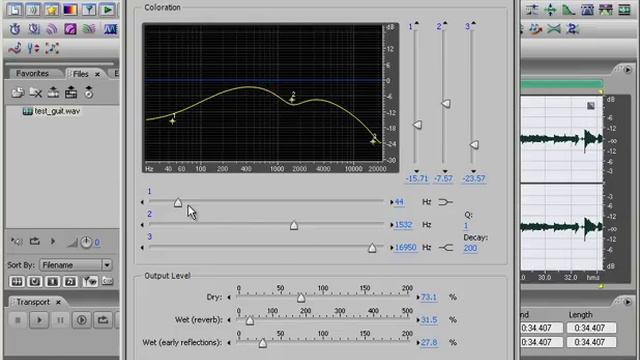Click the tuning fork with arrows icon
640x360 pixels.
(x=33, y=48)
